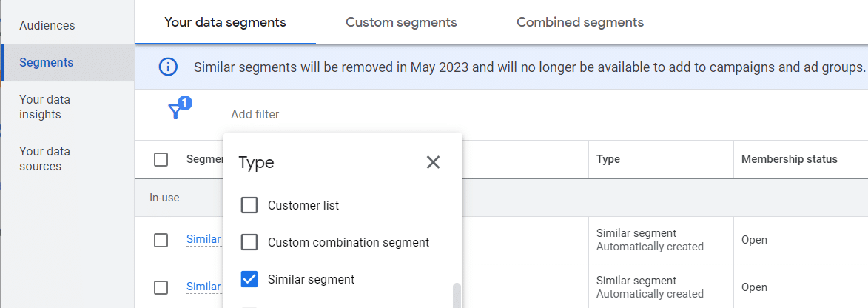Image resolution: width=868 pixels, height=308 pixels.
Task: Select the second Similar segment row checkbox
Action: 161,287
